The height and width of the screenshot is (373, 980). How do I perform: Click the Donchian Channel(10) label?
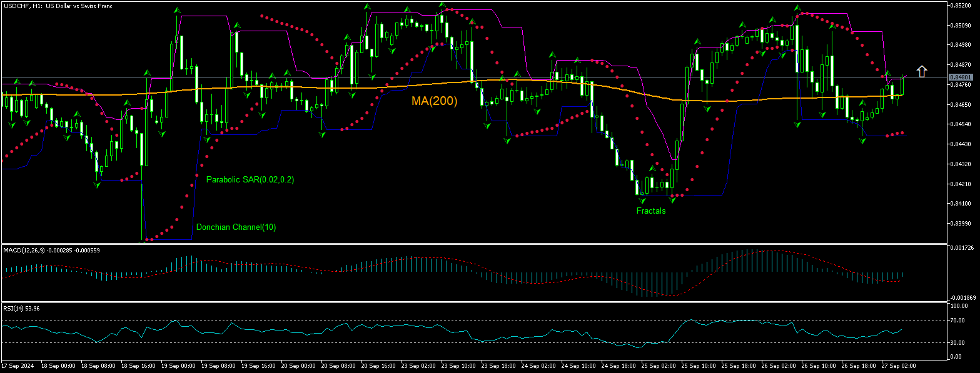click(236, 227)
